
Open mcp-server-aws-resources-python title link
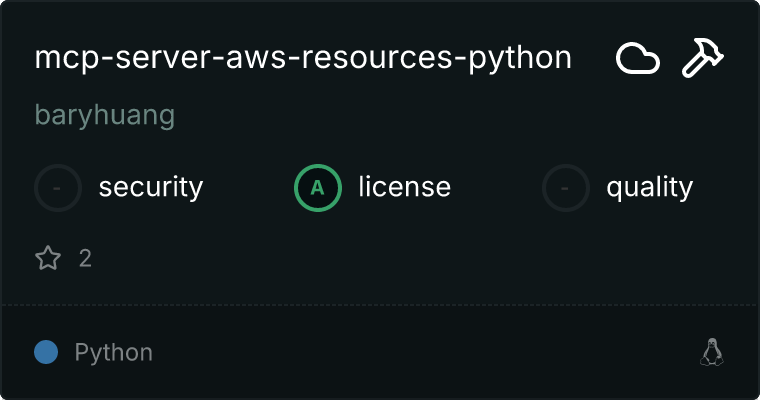coord(303,58)
